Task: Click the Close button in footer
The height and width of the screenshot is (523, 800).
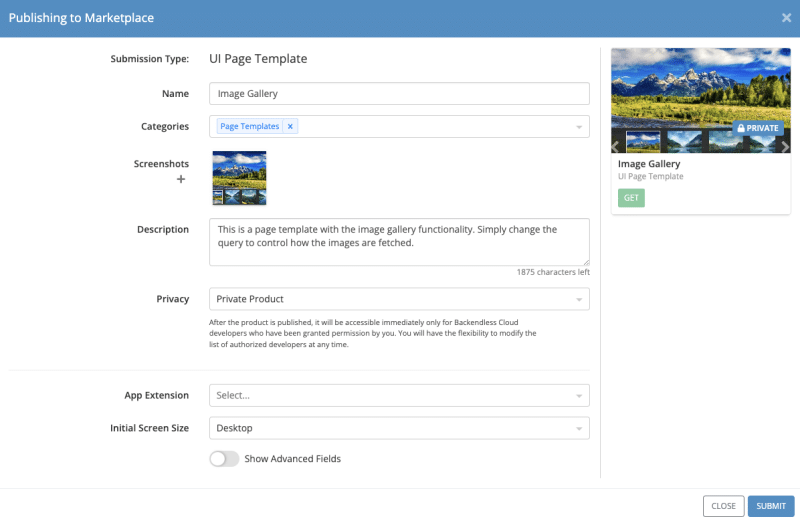Action: coord(723,506)
